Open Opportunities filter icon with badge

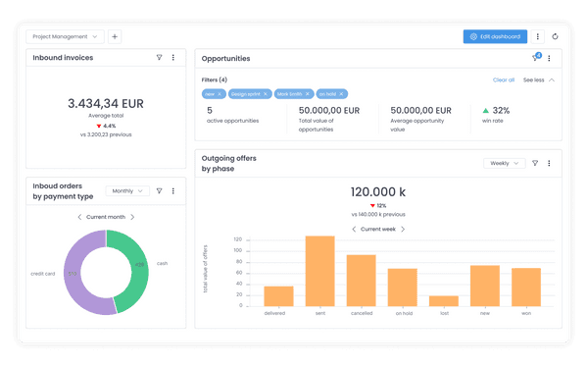(x=536, y=57)
